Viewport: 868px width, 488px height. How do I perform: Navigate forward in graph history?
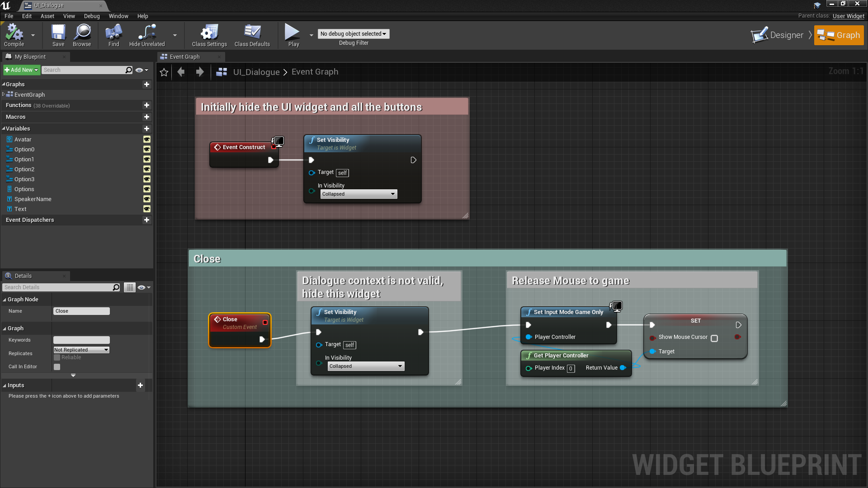pos(200,72)
